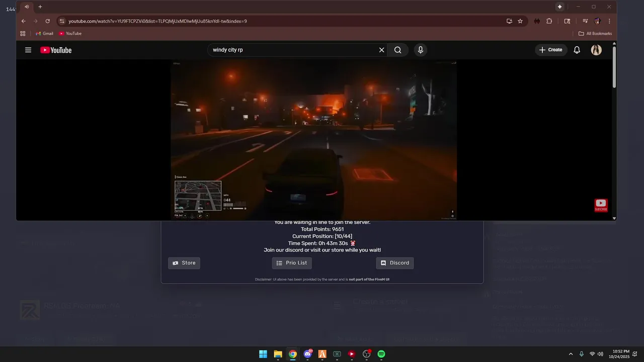Open the Chrome profile avatar
Screen dimensions: 644x362
597,21
